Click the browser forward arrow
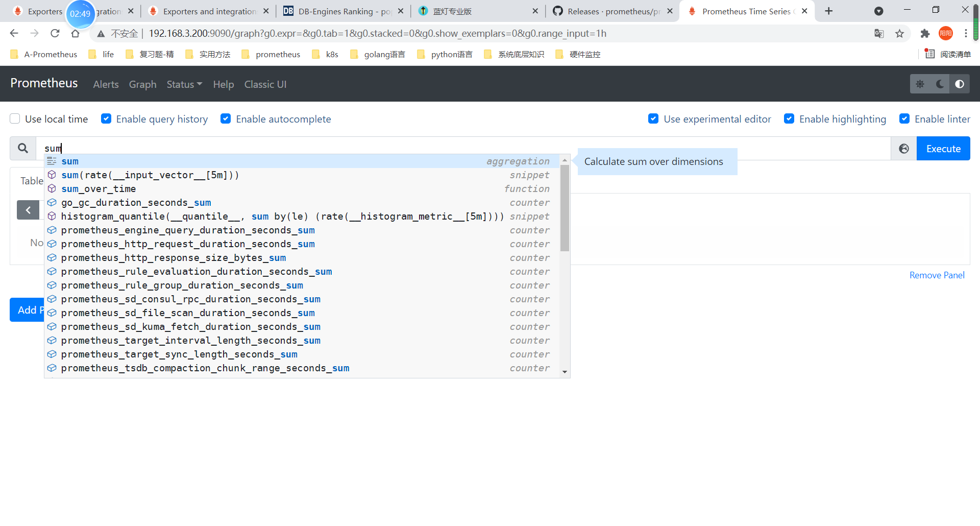Image resolution: width=980 pixels, height=526 pixels. [x=34, y=34]
